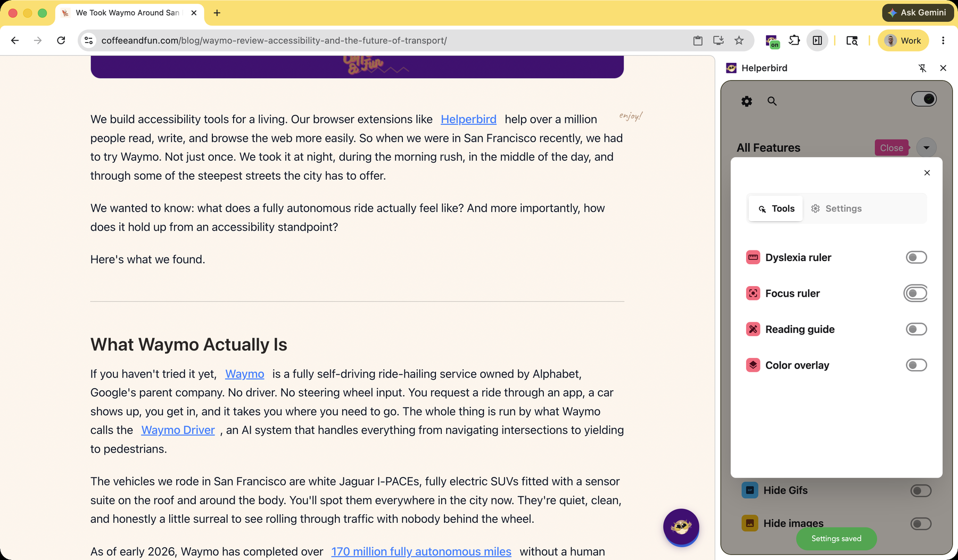Select the We Took Waymo browser tab

(129, 13)
